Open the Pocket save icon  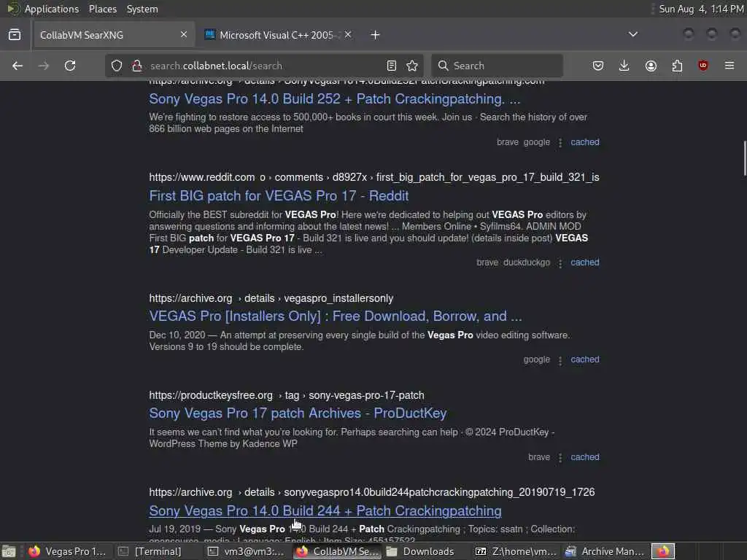click(598, 66)
